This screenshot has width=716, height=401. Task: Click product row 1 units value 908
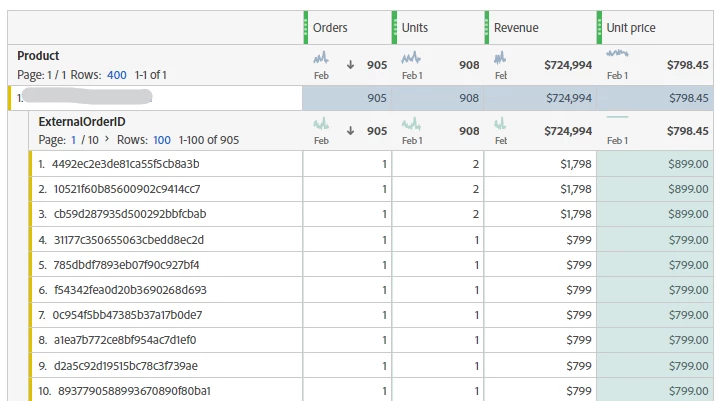coord(469,98)
